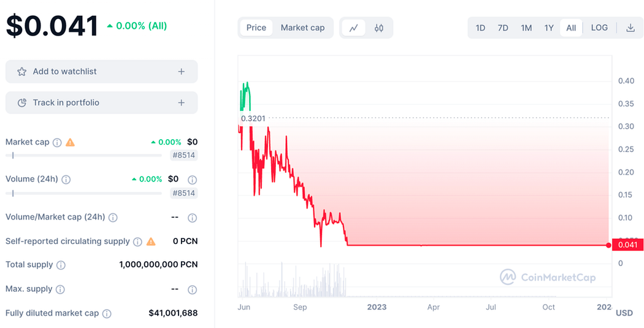Screen dimensions: 644x328
Task: Click the Total supply info icon
Action: (61, 265)
